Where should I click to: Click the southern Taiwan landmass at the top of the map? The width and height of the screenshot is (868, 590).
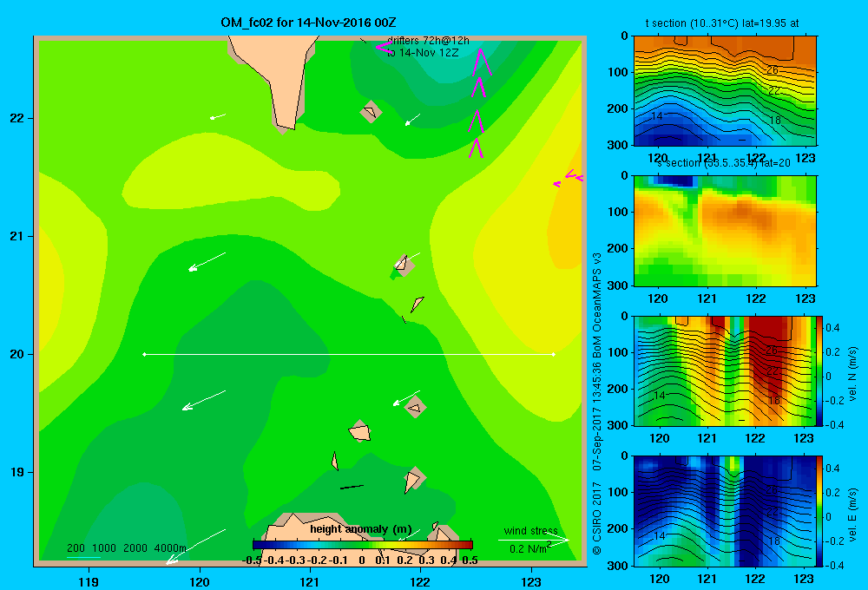tap(277, 77)
